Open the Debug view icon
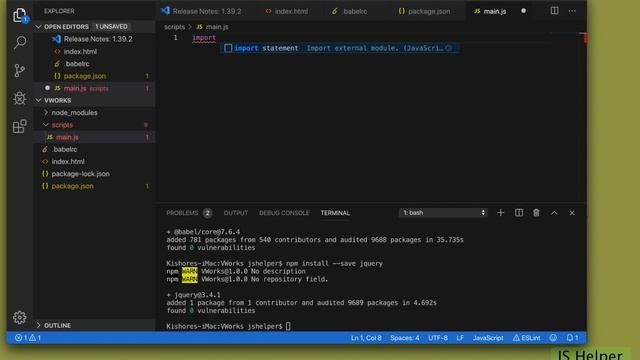The height and width of the screenshot is (360, 640). pyautogui.click(x=19, y=98)
